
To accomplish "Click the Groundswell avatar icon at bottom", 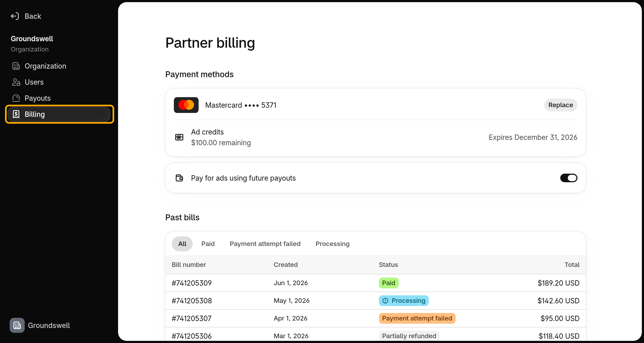I will (17, 325).
